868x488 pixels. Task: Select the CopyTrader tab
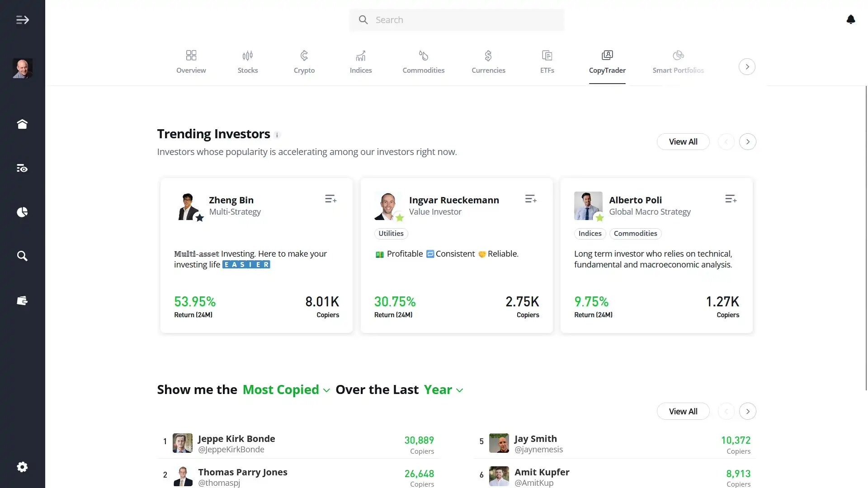607,62
